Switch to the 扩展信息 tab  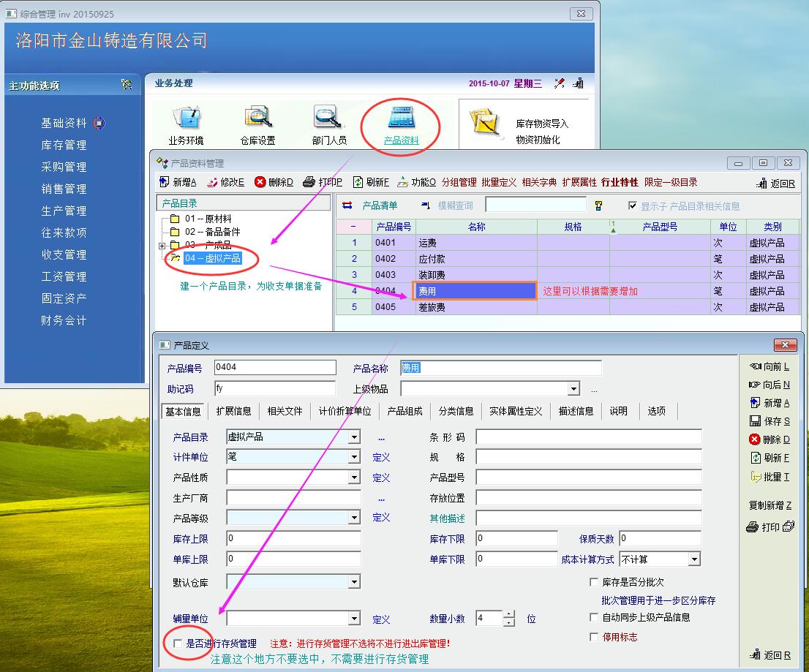pos(233,411)
